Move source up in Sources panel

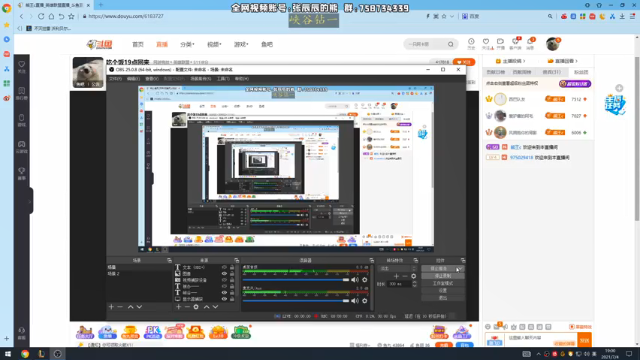(x=207, y=307)
